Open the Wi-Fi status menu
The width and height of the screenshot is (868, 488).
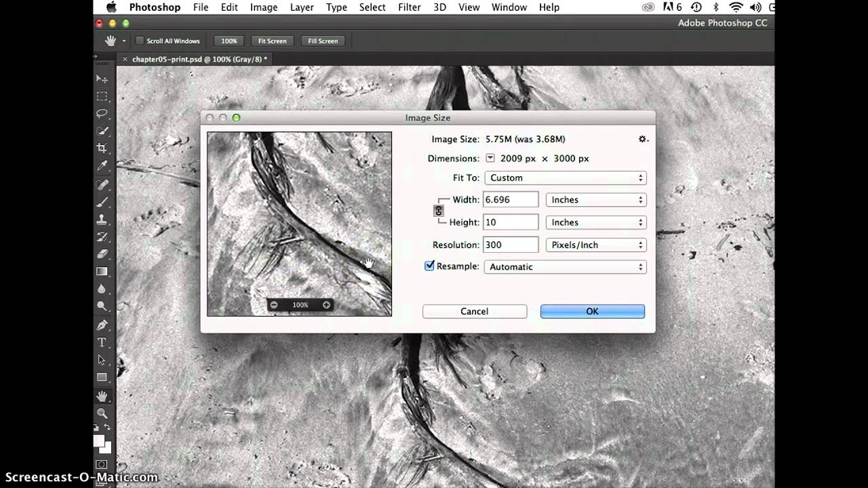pos(736,7)
